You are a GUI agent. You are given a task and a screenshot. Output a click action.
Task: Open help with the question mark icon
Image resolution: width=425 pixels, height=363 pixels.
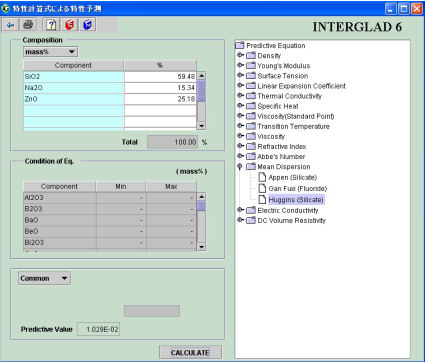click(x=51, y=25)
